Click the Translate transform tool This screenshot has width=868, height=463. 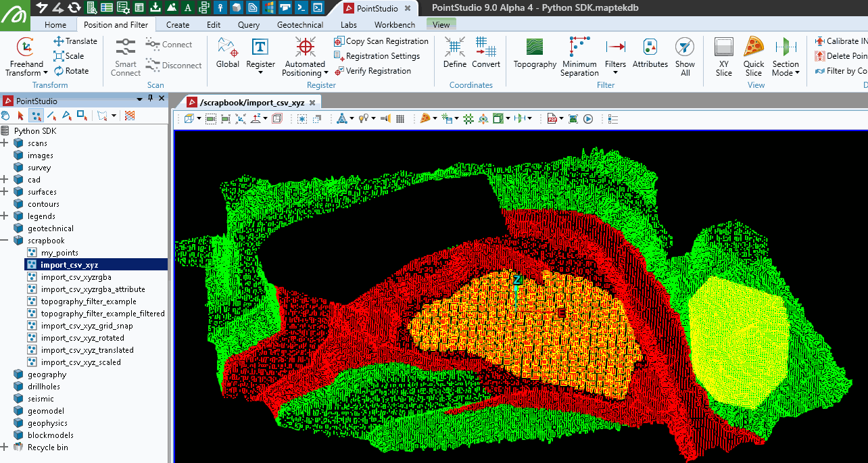point(75,41)
